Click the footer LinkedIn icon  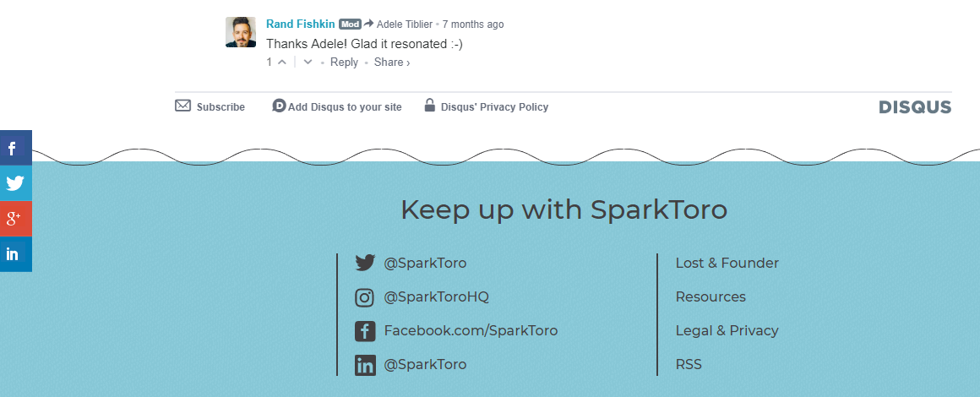coord(365,365)
